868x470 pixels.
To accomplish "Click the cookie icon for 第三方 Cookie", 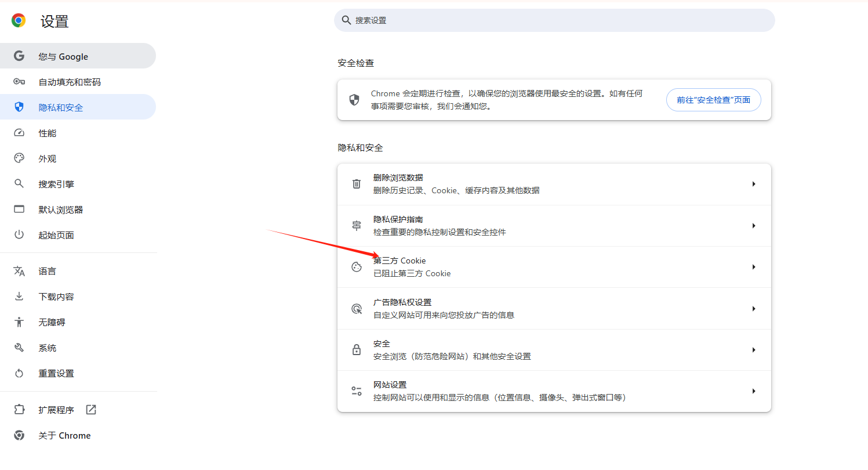I will [x=357, y=267].
